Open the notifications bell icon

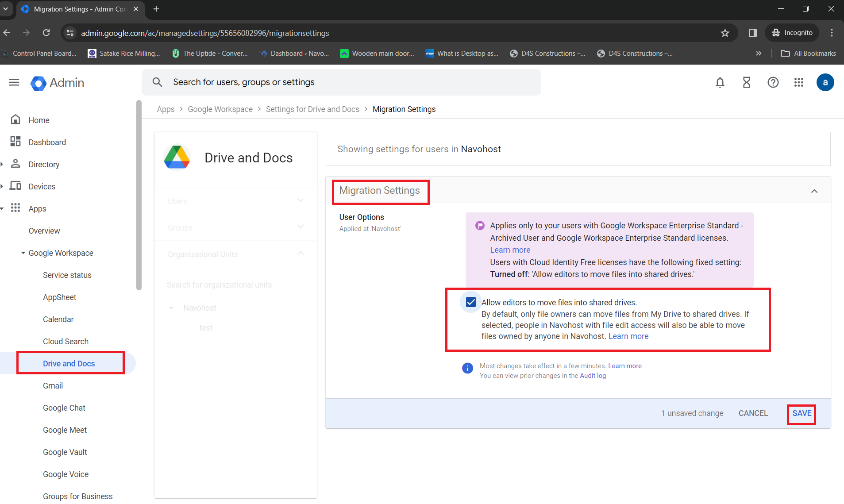coord(720,82)
